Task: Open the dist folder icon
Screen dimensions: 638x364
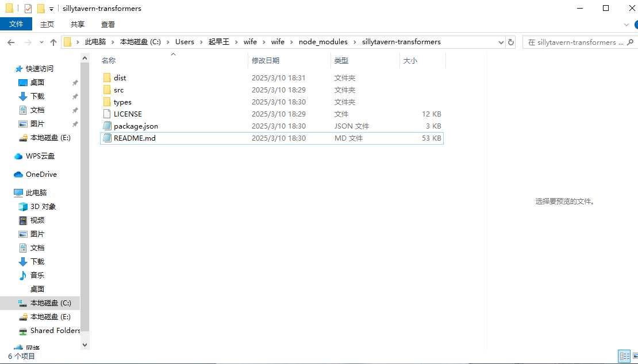Action: [107, 78]
